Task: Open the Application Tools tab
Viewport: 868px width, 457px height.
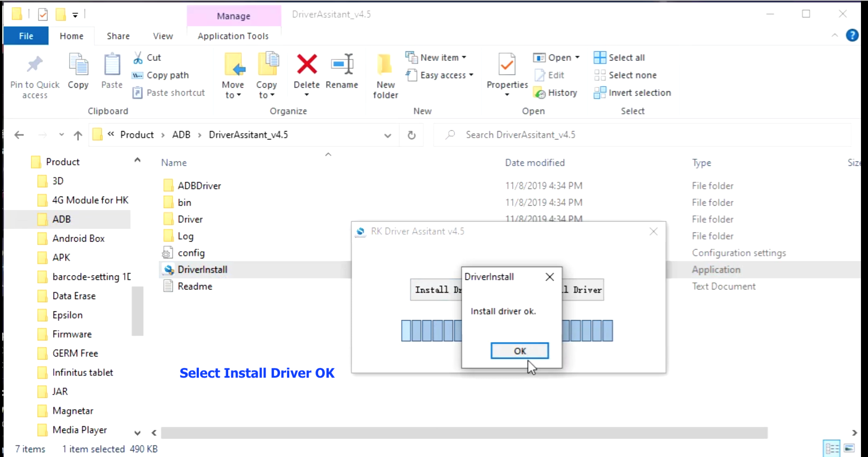Action: click(x=233, y=36)
